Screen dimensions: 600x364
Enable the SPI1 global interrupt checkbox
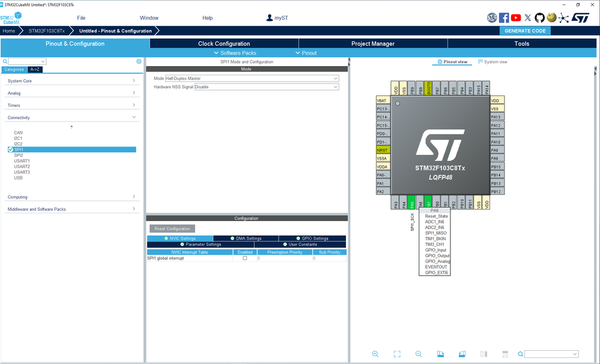pos(245,258)
